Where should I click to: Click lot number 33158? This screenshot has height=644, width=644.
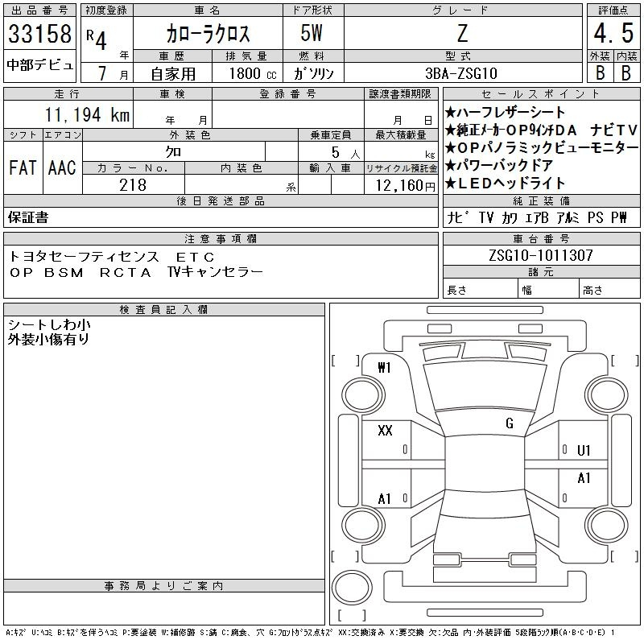[x=39, y=34]
